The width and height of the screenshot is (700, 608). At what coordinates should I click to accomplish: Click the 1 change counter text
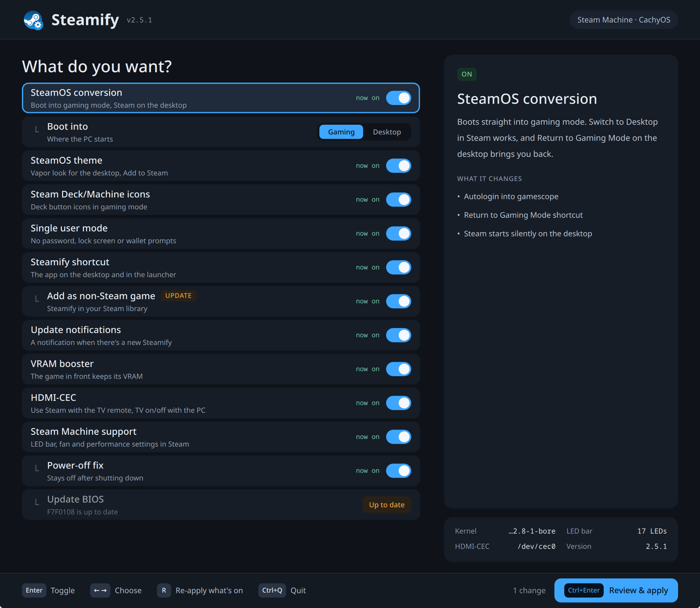pos(529,591)
